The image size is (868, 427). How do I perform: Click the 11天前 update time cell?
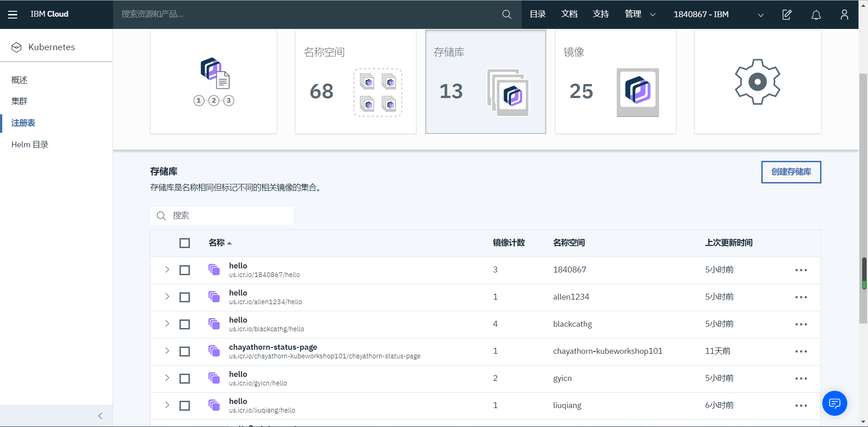click(718, 351)
